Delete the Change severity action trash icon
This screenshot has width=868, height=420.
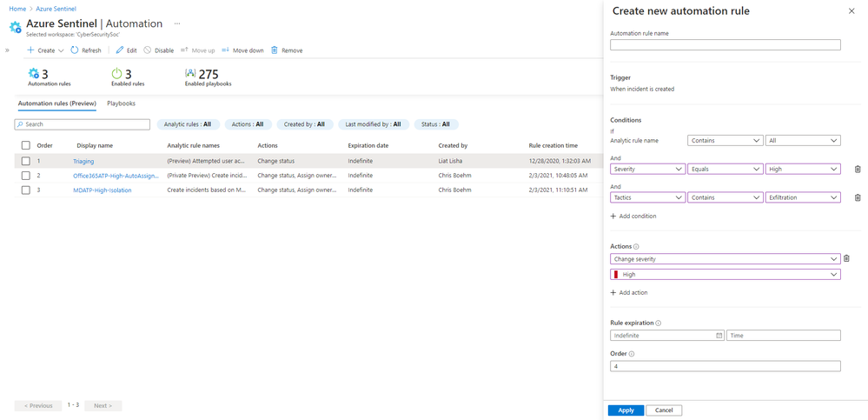[846, 258]
